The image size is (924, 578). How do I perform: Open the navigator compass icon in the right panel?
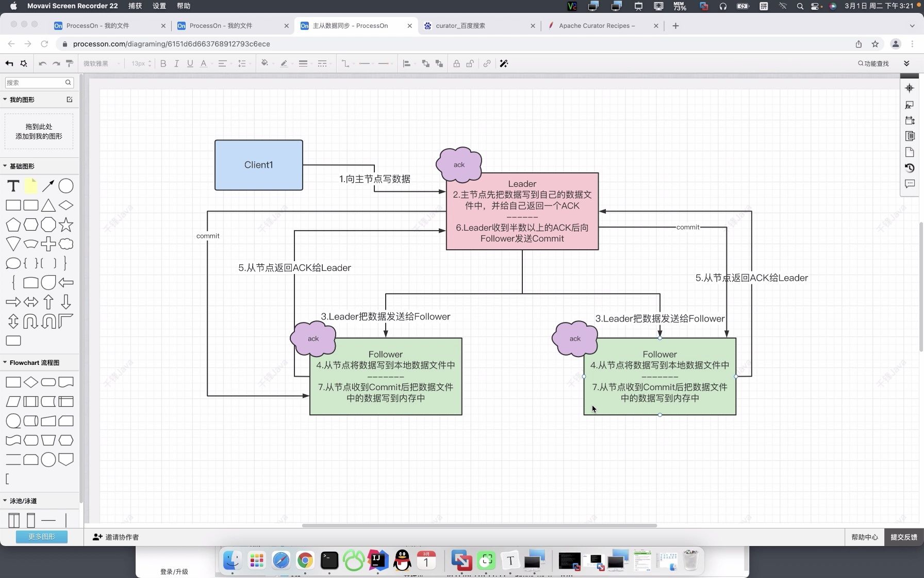tap(910, 88)
